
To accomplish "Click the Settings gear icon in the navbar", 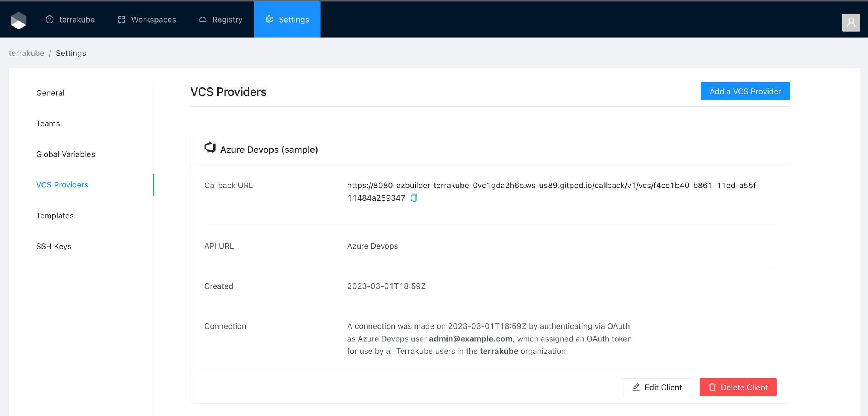I will point(269,20).
